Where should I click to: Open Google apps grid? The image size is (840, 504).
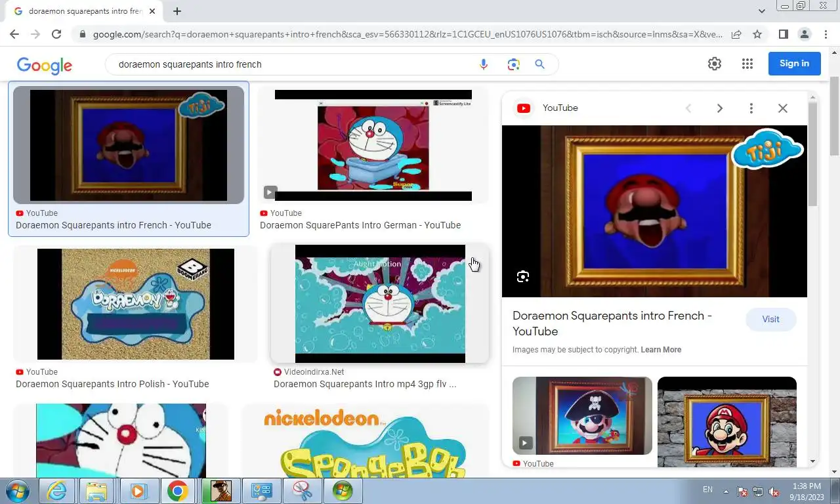click(x=747, y=64)
